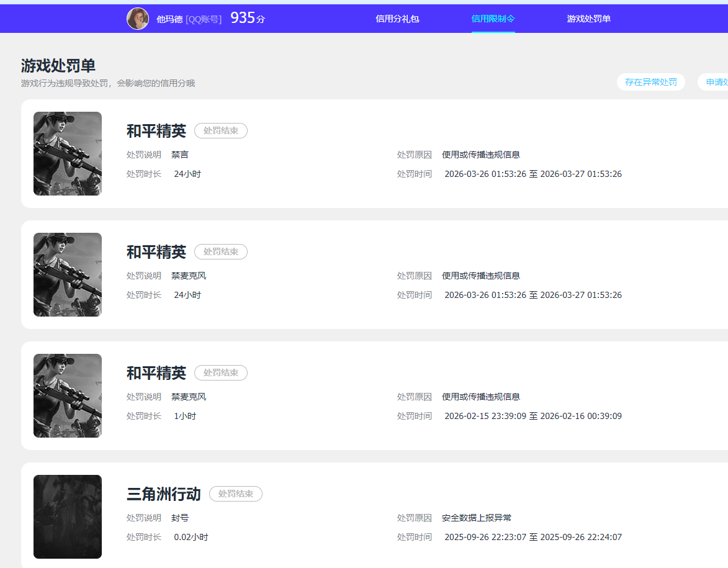The image size is (728, 568).
Task: Click the 处罚结束 badge on the 1小时 record
Action: [x=221, y=372]
